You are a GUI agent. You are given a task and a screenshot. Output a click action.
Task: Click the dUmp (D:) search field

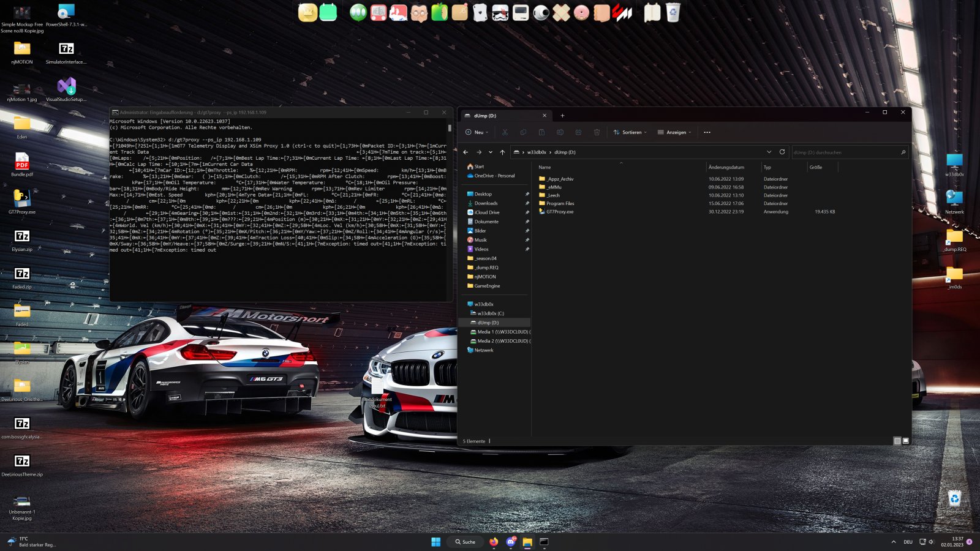[x=845, y=152]
